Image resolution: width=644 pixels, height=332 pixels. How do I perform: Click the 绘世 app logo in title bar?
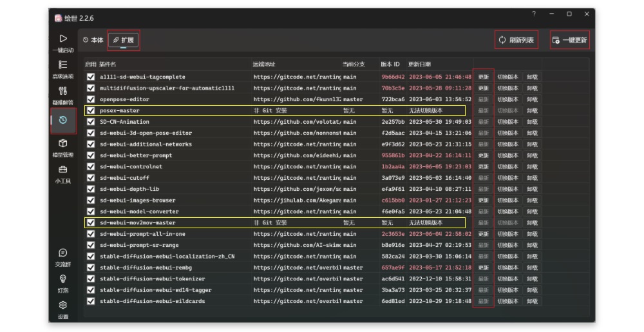point(59,18)
